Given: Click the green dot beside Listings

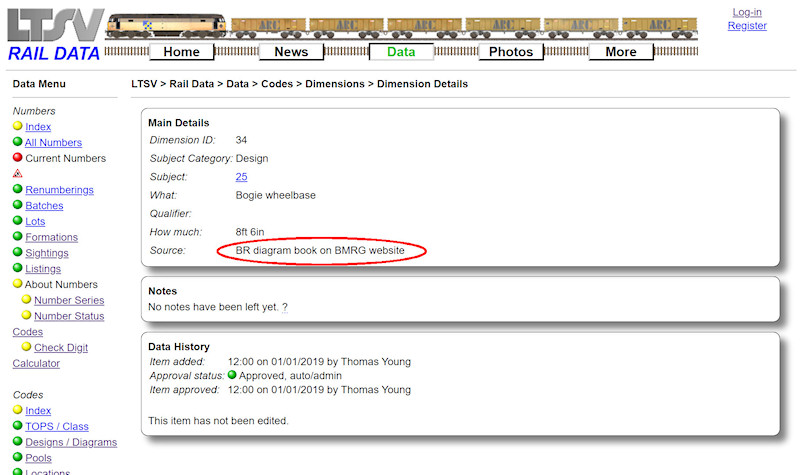Looking at the screenshot, I should pos(18,268).
